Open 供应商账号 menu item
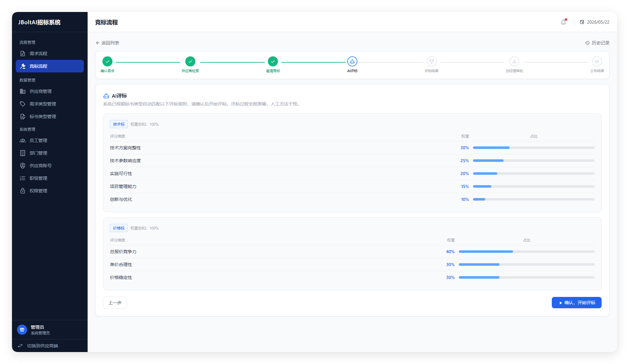 click(50, 166)
